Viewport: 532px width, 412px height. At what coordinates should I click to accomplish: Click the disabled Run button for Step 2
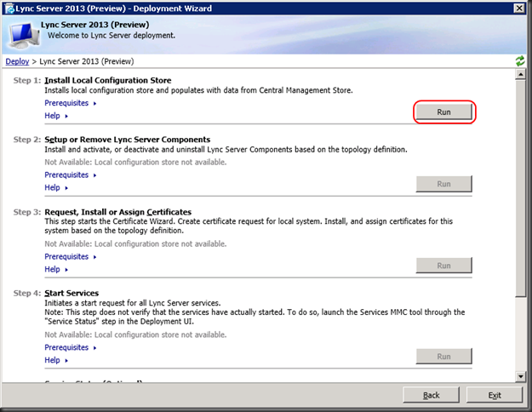(x=443, y=184)
